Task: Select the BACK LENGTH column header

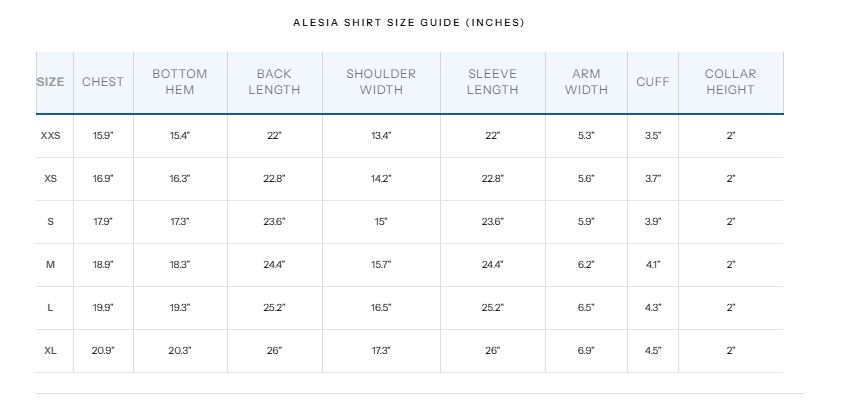Action: coord(275,82)
